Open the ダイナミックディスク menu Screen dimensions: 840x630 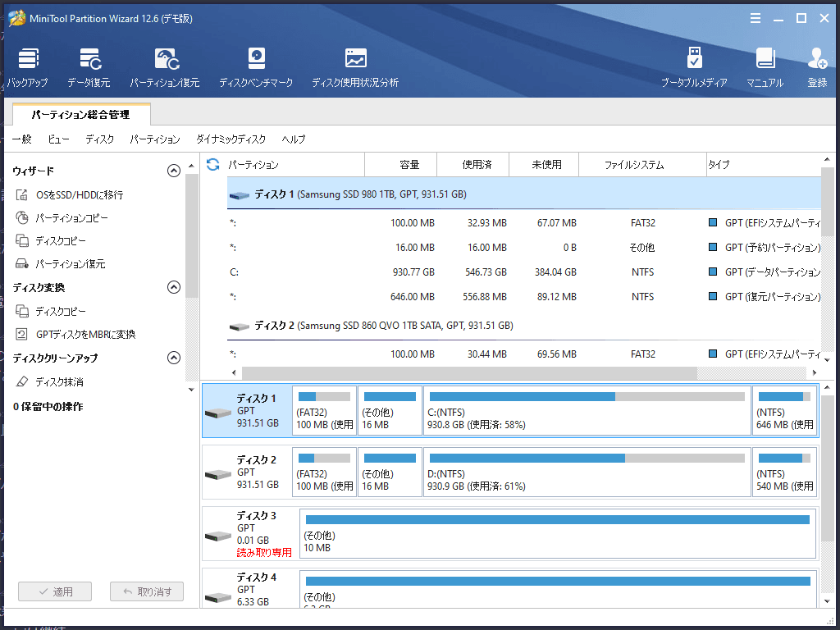[231, 139]
